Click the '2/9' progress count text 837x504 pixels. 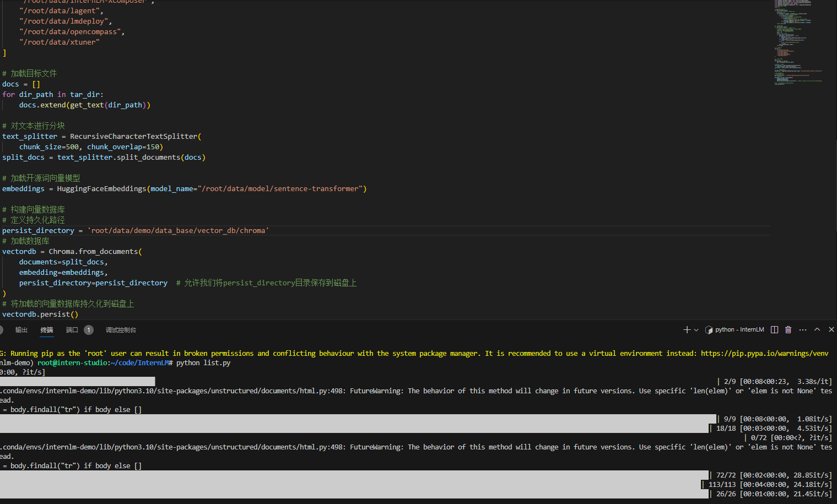pyautogui.click(x=730, y=381)
